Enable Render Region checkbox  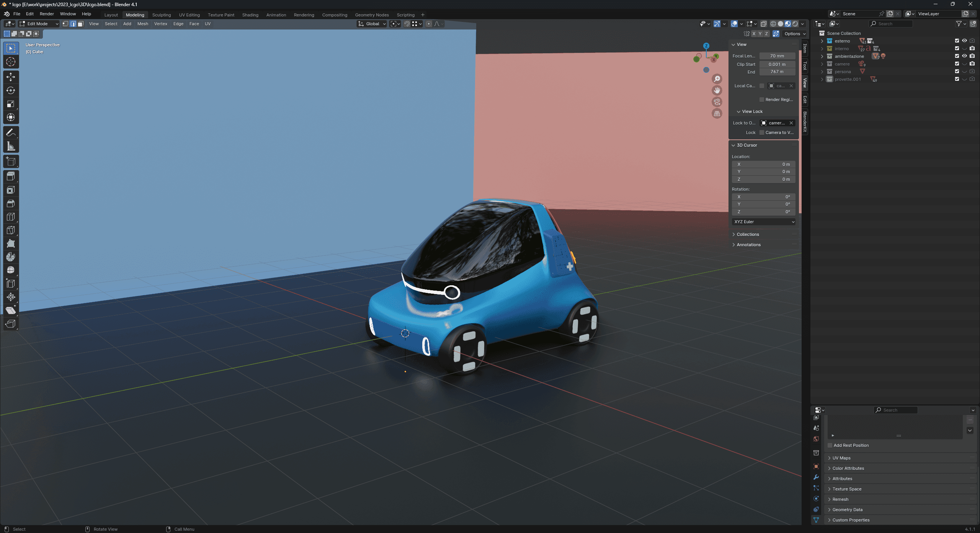tap(762, 100)
